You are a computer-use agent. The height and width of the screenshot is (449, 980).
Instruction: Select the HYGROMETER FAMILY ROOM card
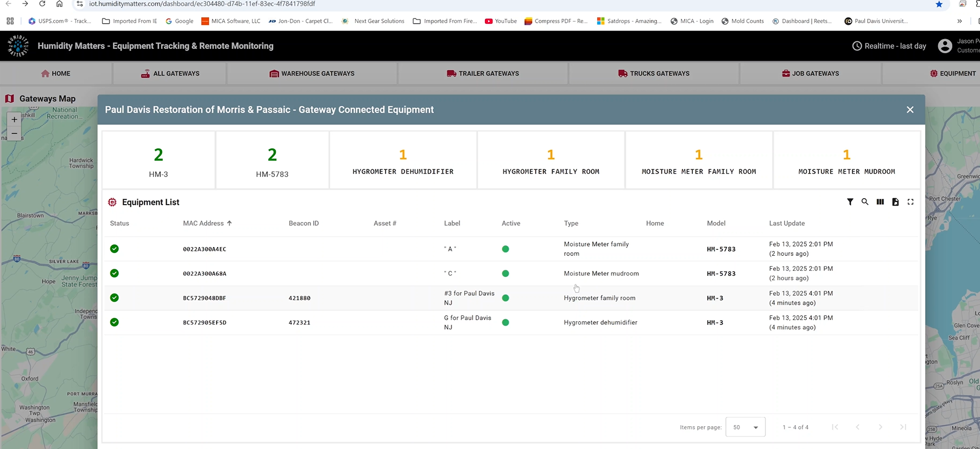551,160
